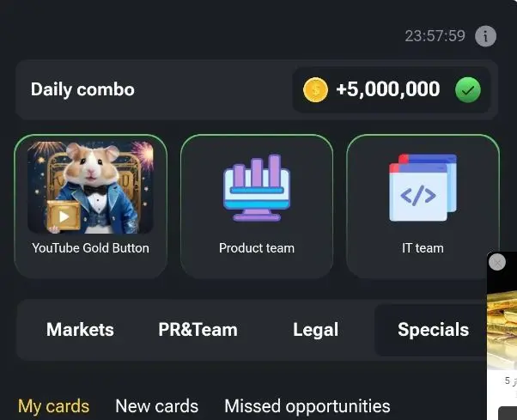Click the Product team monitor chart icon

point(257,187)
